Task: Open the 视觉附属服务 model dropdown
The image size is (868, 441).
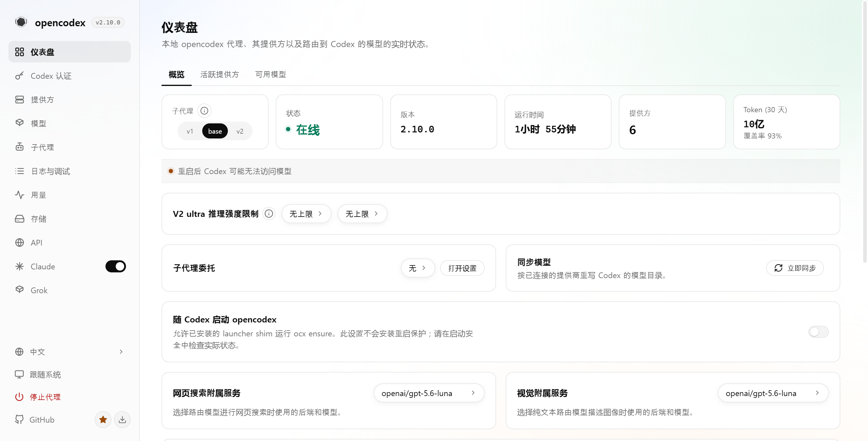Action: coord(773,393)
